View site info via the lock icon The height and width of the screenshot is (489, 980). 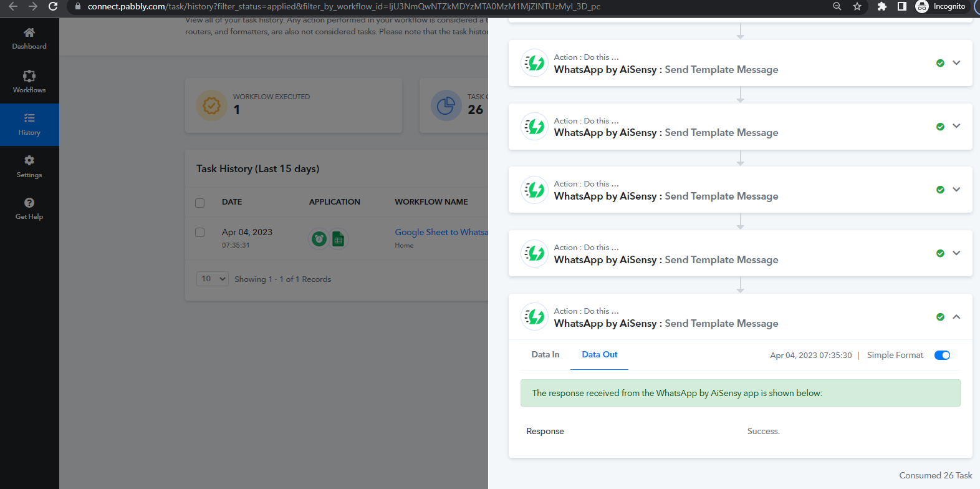(77, 6)
